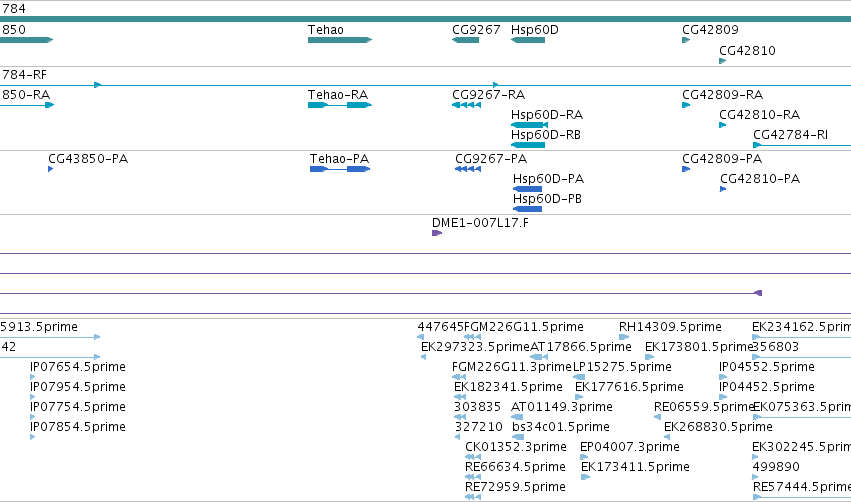Click the Hsp60D-PB protein bar
The width and height of the screenshot is (851, 502).
[x=528, y=209]
